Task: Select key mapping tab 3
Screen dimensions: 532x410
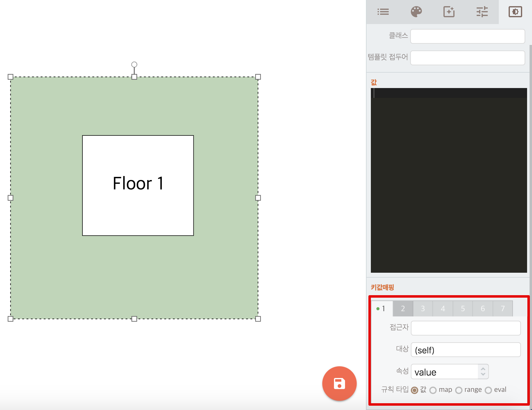Action: (x=423, y=308)
